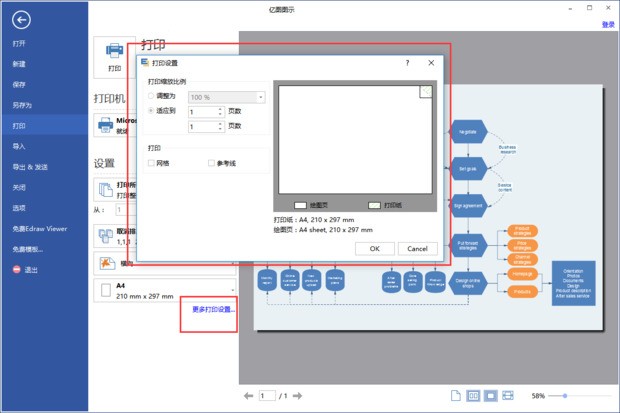Select the 调整为 radio button
620x413 pixels.
coord(152,96)
